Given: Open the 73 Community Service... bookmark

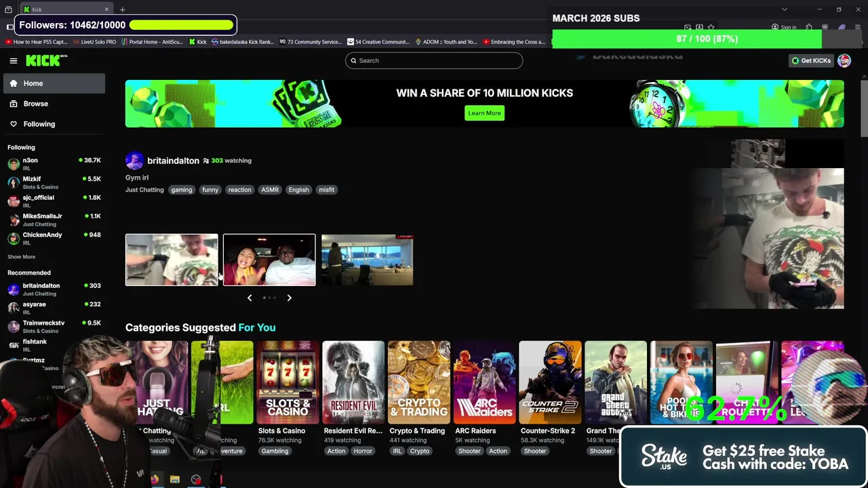Looking at the screenshot, I should click(x=311, y=42).
